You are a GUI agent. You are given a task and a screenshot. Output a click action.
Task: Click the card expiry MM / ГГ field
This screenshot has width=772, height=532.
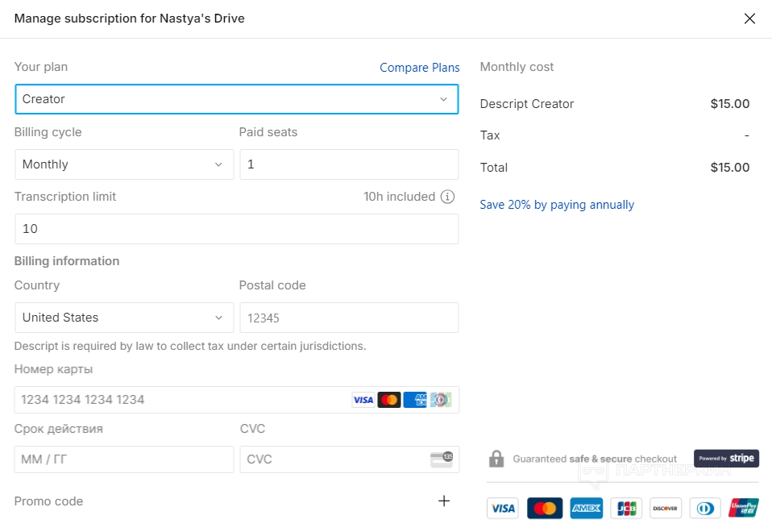pyautogui.click(x=124, y=459)
